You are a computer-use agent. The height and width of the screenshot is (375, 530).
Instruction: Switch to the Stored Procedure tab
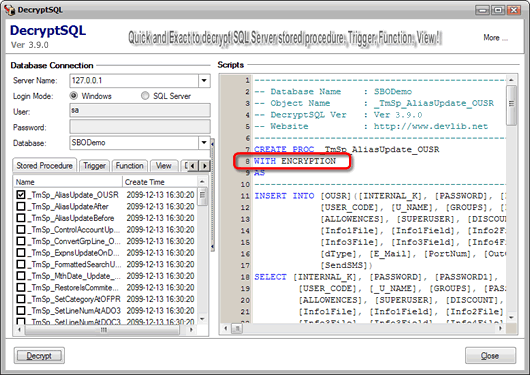tap(45, 165)
